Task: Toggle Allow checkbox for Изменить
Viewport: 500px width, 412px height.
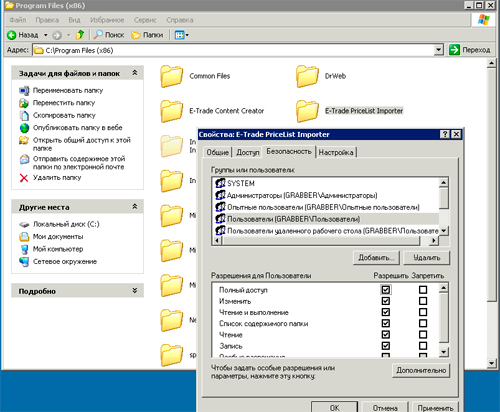Action: [386, 301]
